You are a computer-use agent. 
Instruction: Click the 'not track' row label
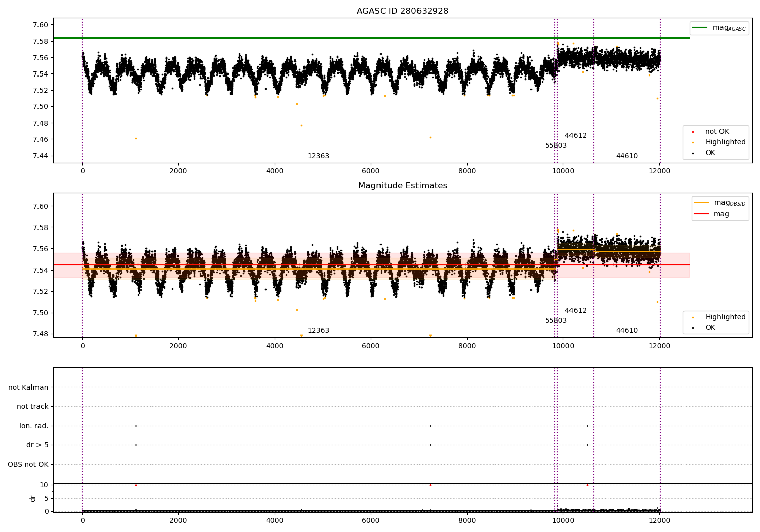(x=32, y=406)
